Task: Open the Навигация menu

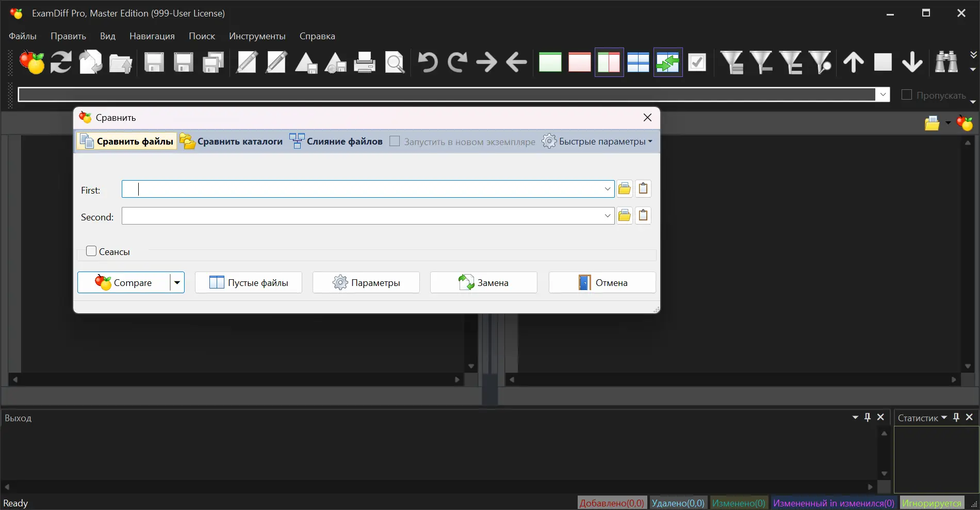Action: [152, 36]
